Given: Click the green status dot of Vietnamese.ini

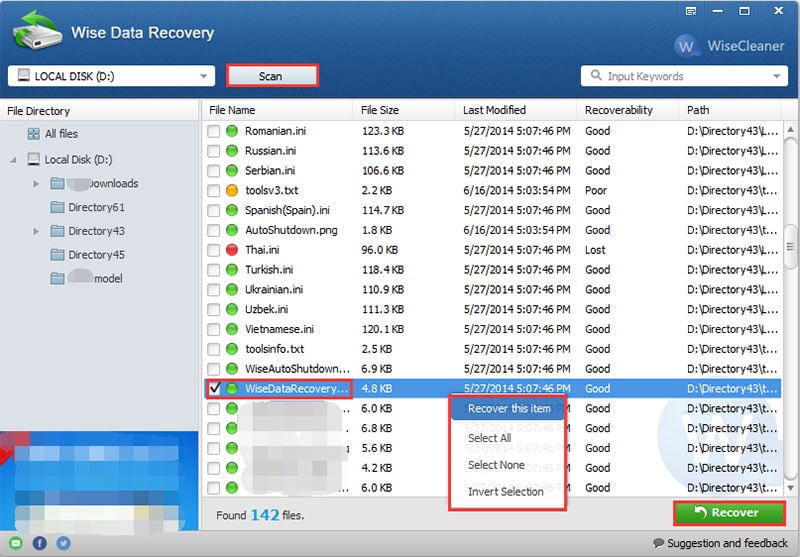Looking at the screenshot, I should click(232, 330).
